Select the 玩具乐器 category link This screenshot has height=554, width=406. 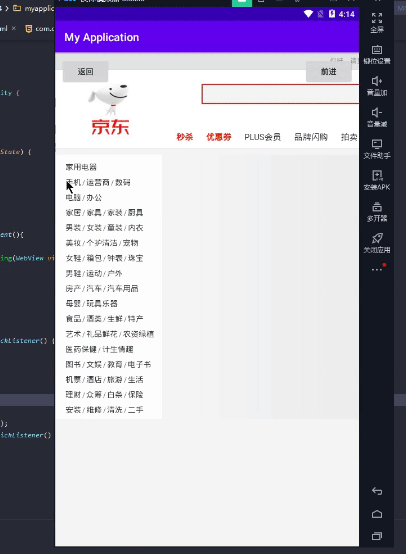[x=102, y=303]
